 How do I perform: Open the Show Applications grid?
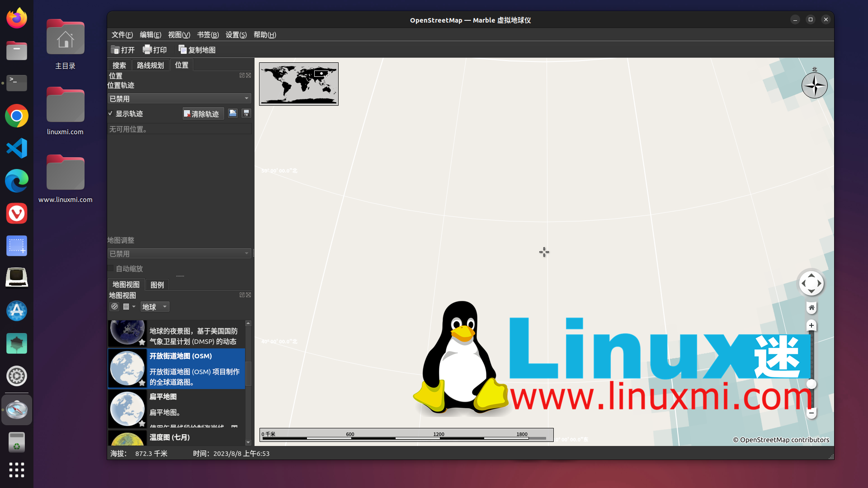point(17,470)
